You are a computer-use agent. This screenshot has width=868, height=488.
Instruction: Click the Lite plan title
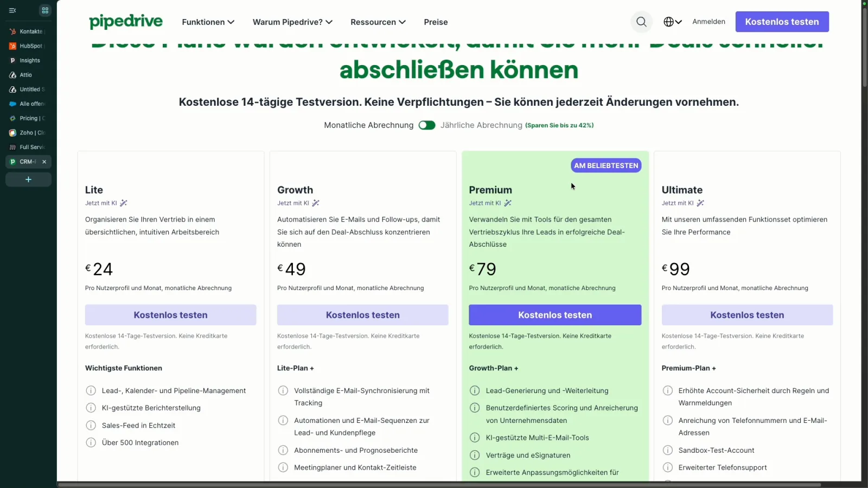tap(94, 190)
